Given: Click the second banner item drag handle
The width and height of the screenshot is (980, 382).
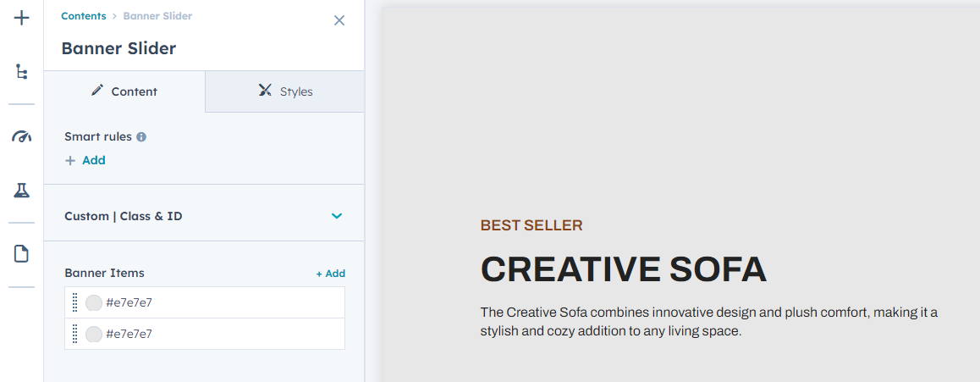Looking at the screenshot, I should coord(75,334).
